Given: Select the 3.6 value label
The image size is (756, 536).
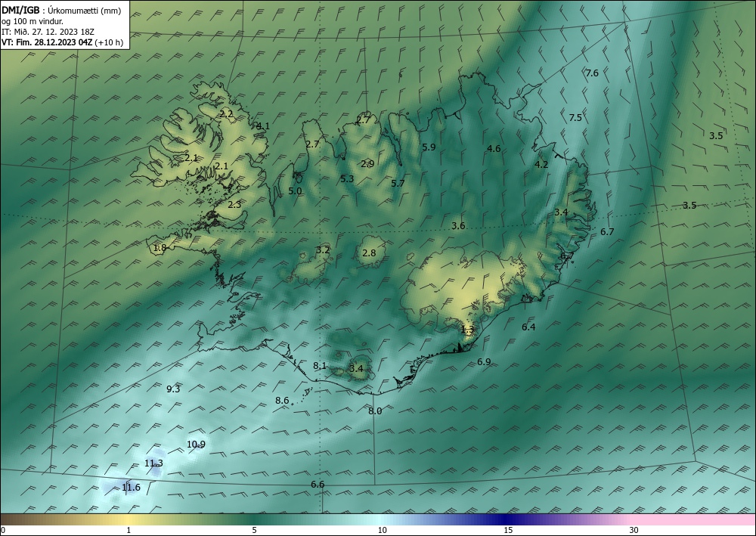Looking at the screenshot, I should pos(458,225).
